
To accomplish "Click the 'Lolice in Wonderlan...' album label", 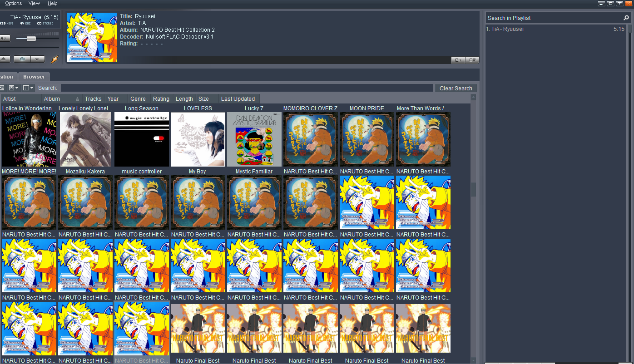I will 29,108.
